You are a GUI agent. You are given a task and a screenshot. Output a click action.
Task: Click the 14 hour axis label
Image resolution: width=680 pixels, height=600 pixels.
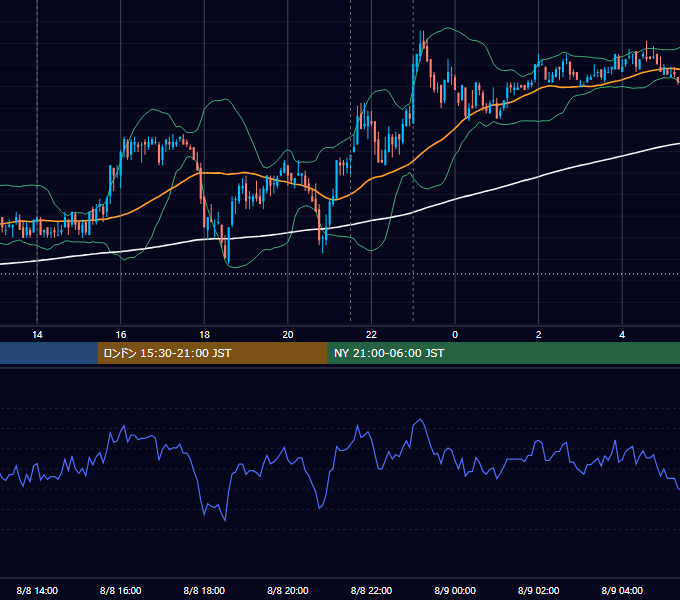coord(37,335)
